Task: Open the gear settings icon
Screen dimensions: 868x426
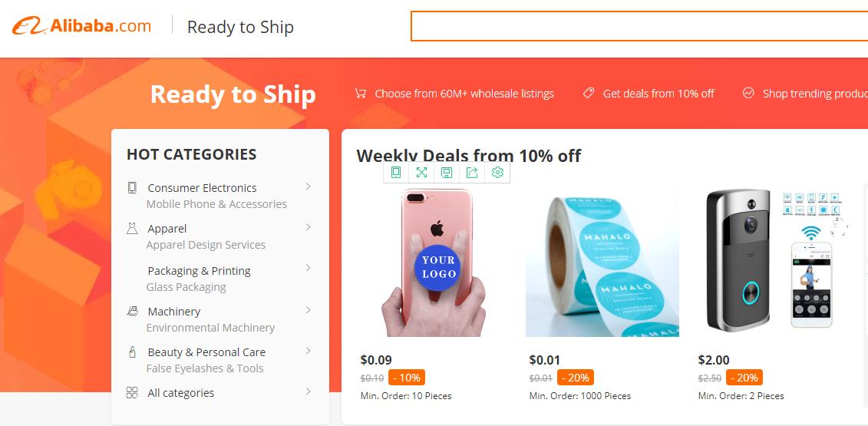Action: 497,173
